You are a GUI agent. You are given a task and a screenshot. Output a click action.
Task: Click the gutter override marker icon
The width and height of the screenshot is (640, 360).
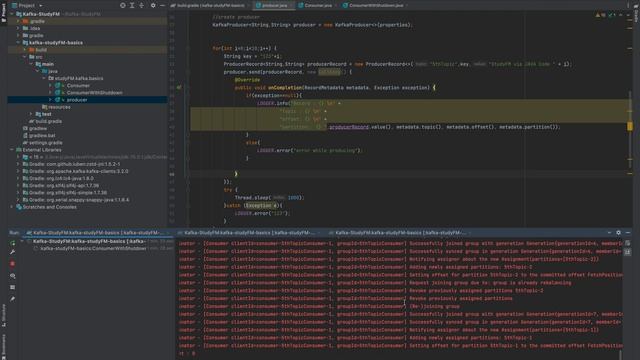(x=179, y=87)
